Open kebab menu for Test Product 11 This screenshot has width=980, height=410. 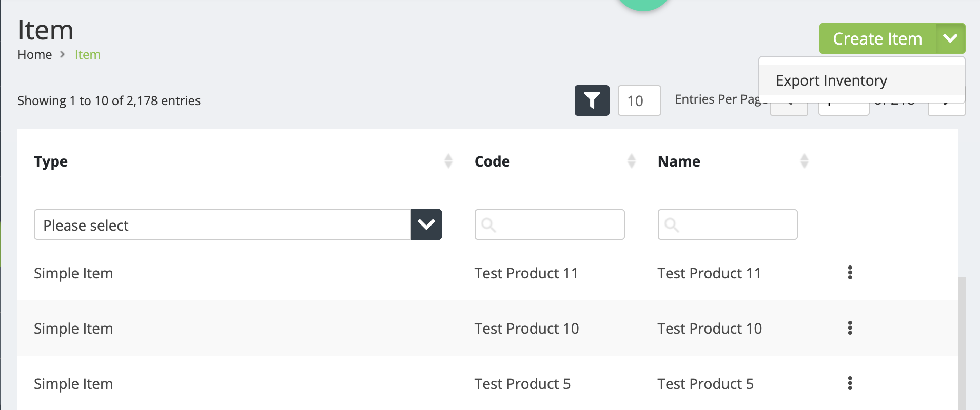click(850, 273)
